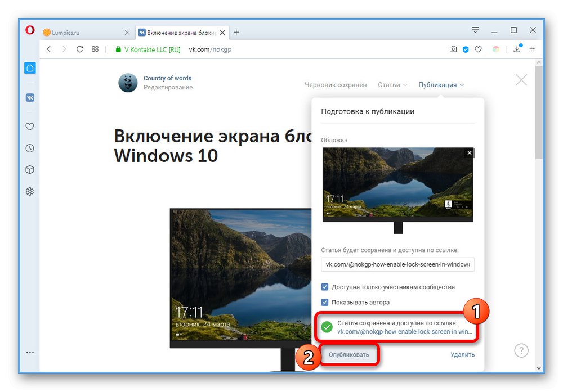Close the VK article tab
The image size is (563, 392).
(222, 33)
